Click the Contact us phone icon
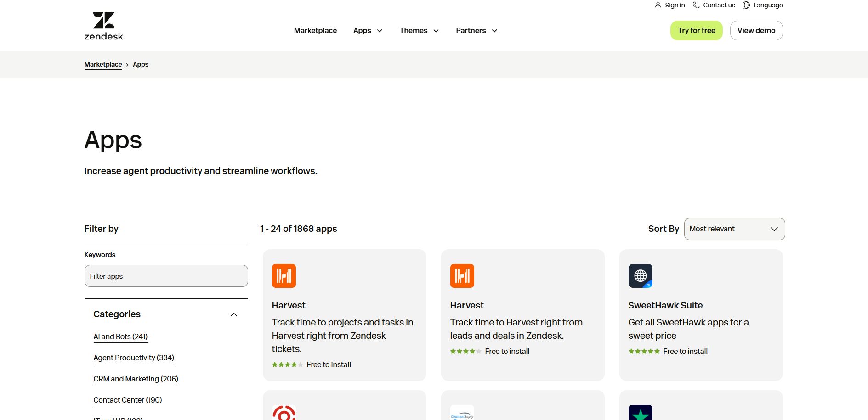 tap(696, 5)
